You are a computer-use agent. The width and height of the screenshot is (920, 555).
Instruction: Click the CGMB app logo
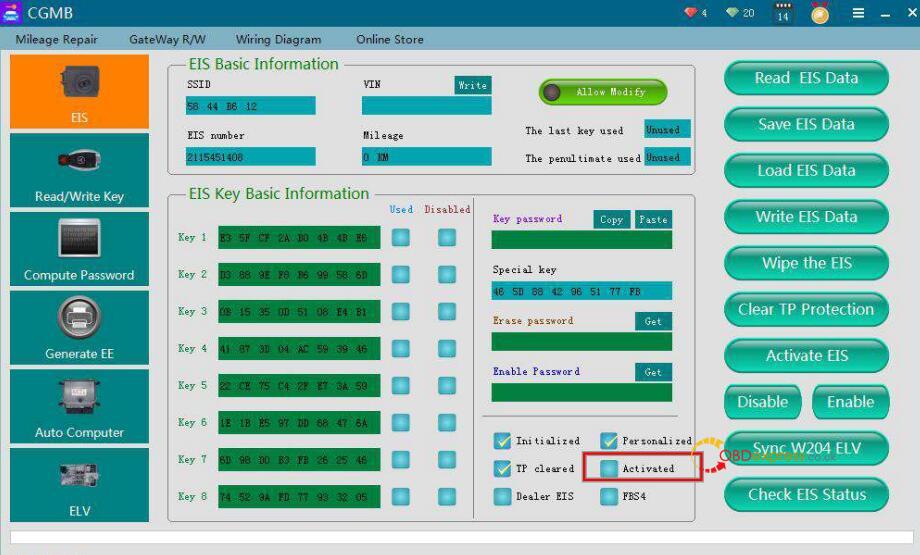coord(10,12)
